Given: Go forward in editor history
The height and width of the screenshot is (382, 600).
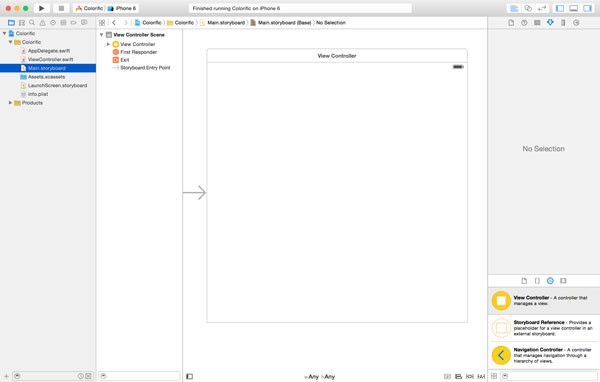Looking at the screenshot, I should pos(125,23).
